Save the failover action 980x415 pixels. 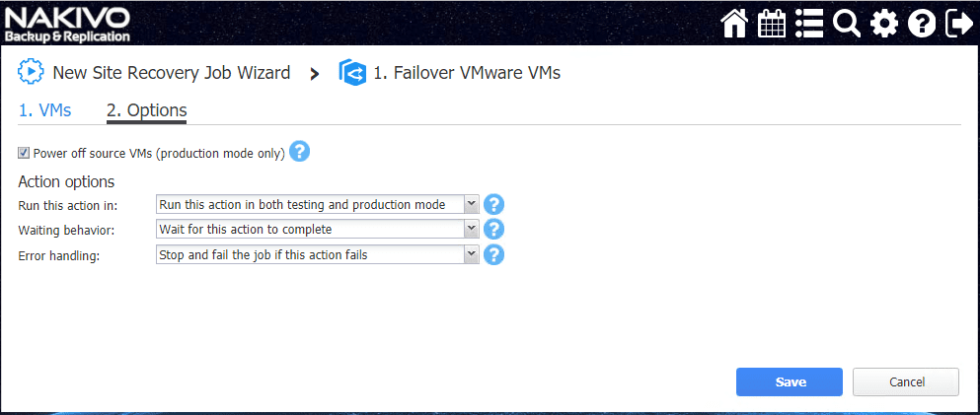790,381
